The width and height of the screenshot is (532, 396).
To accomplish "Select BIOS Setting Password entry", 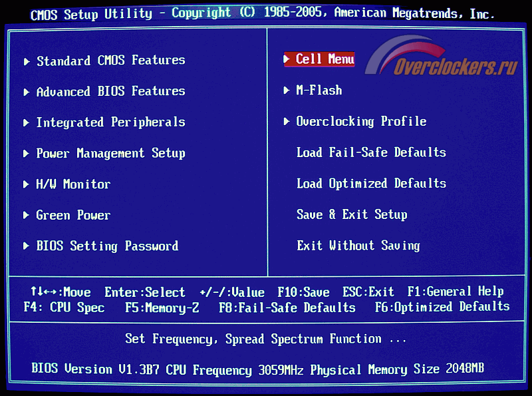I will (107, 246).
